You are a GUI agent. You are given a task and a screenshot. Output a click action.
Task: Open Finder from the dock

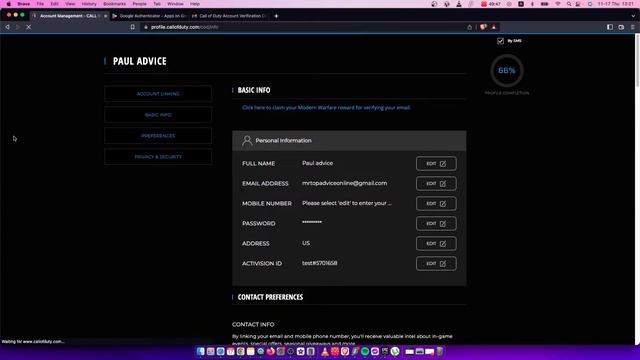point(200,351)
